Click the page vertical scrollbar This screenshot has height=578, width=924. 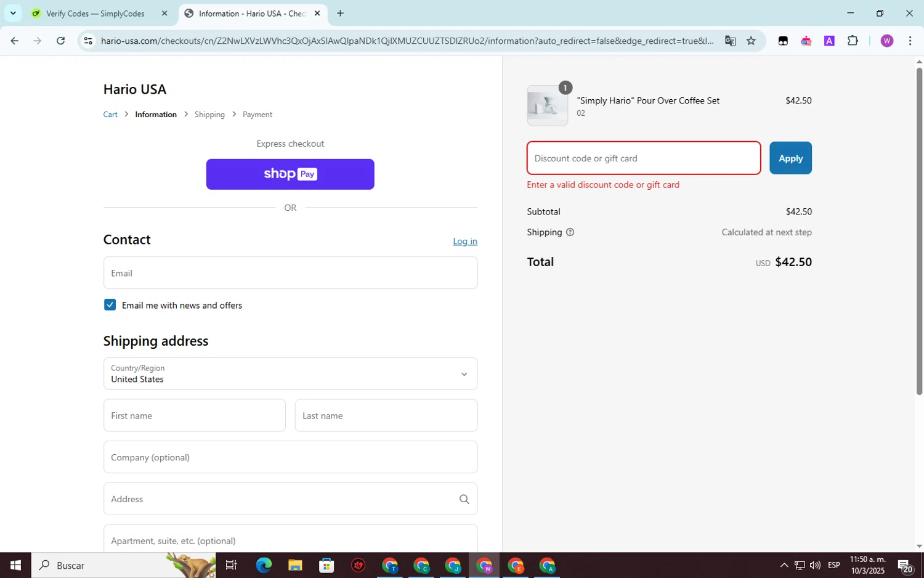919,231
